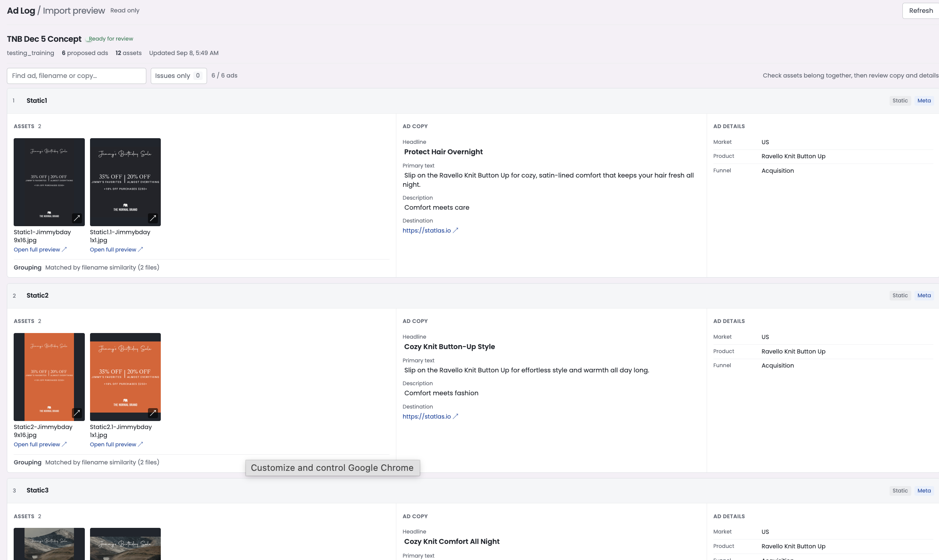Select the Static2 card title

[37, 296]
